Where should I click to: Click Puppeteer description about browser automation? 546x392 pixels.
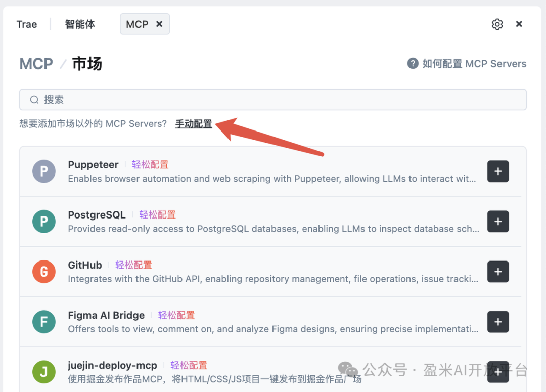(272, 179)
